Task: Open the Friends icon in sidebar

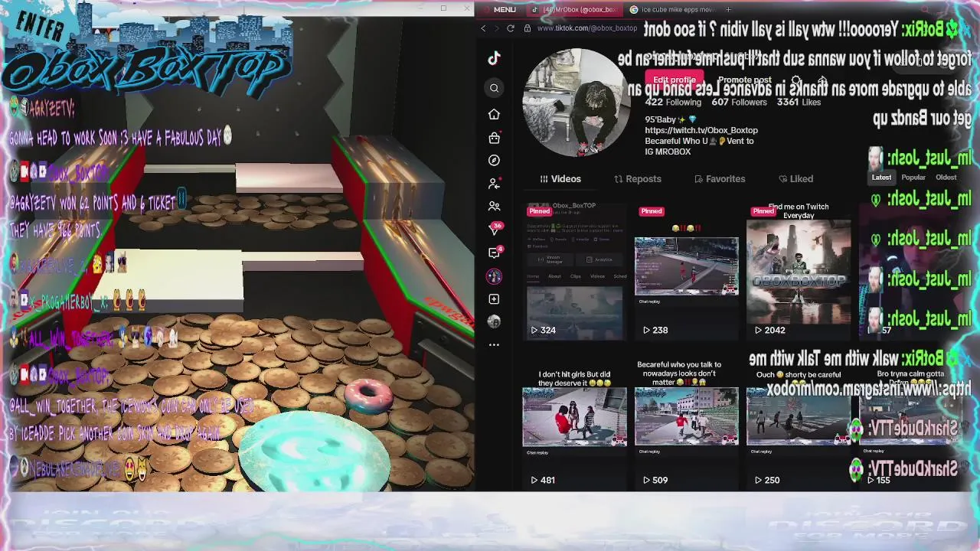Action: [x=494, y=206]
